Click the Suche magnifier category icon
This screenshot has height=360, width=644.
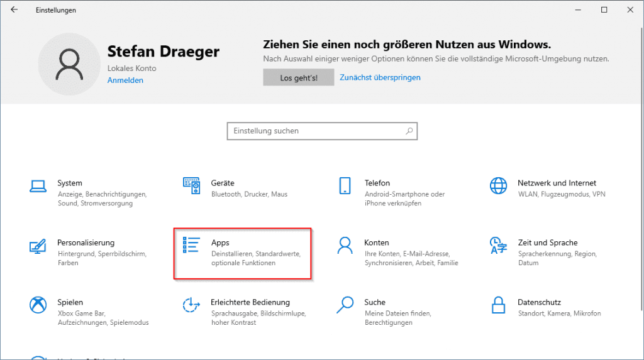[x=345, y=305]
